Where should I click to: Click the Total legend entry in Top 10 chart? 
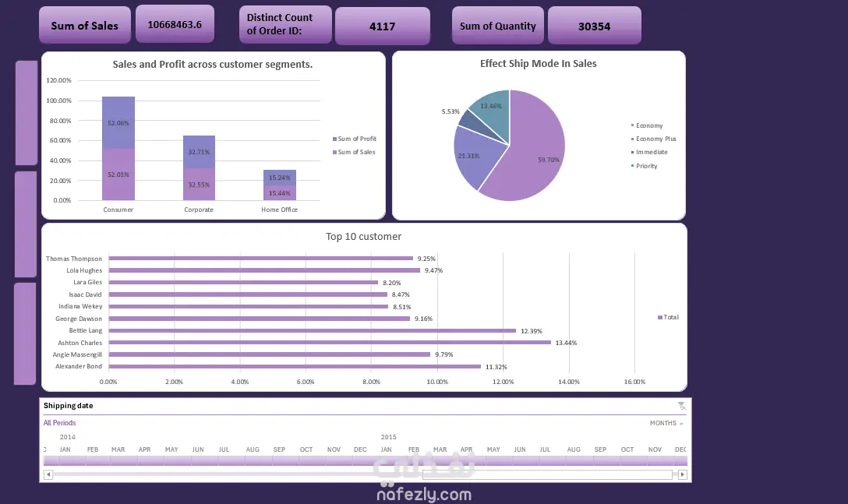(x=668, y=317)
